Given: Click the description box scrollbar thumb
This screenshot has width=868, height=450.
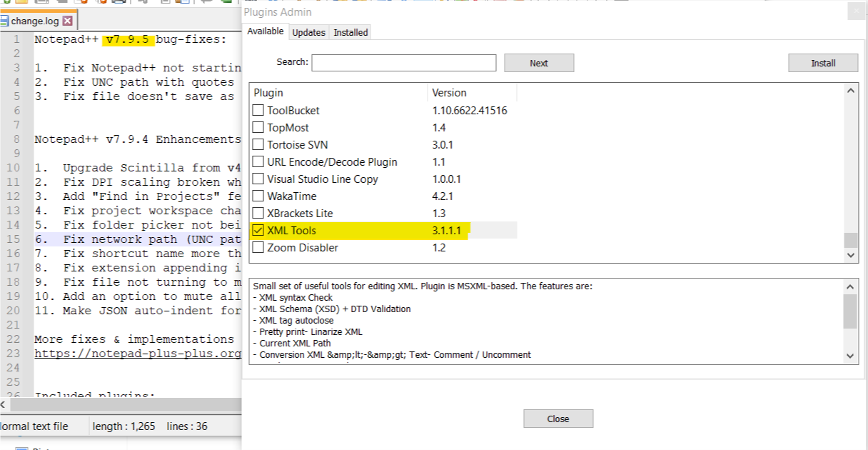Looking at the screenshot, I should click(850, 311).
